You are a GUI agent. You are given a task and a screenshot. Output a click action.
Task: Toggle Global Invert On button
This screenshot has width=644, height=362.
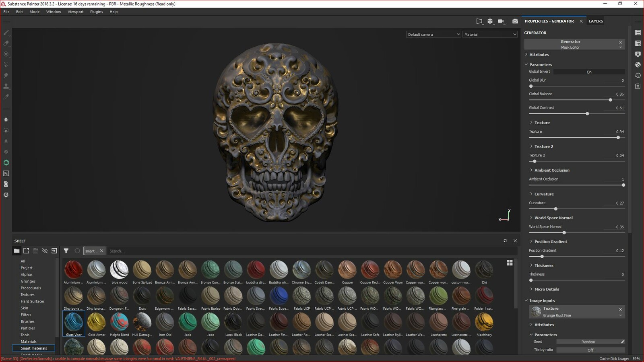click(x=589, y=72)
